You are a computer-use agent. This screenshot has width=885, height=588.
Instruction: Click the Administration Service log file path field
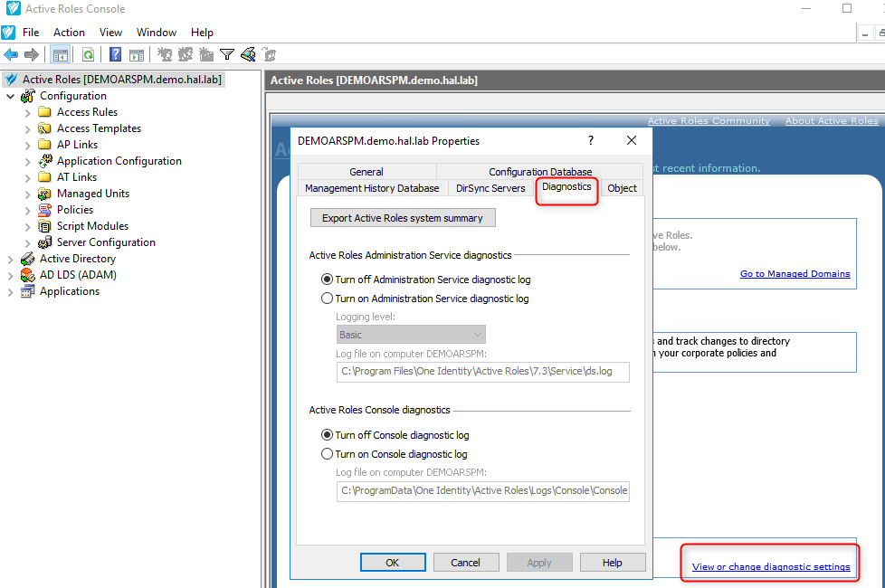[483, 371]
